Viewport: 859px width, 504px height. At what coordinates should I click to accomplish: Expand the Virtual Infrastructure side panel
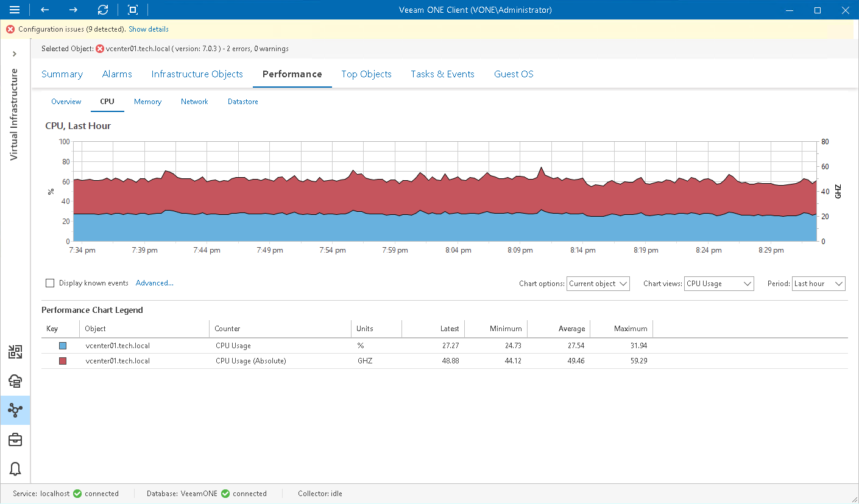(x=15, y=54)
